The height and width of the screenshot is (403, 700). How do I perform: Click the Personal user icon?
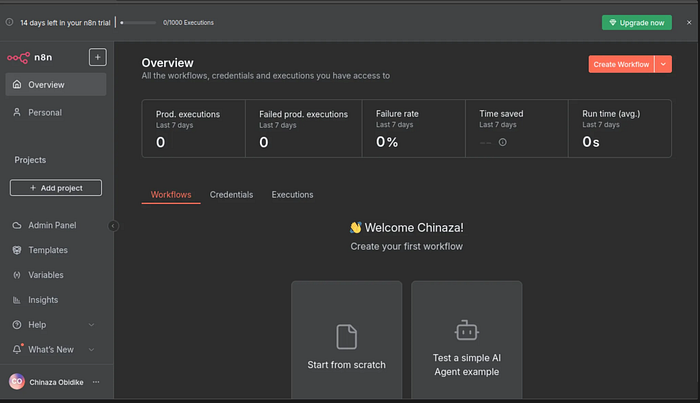[17, 112]
